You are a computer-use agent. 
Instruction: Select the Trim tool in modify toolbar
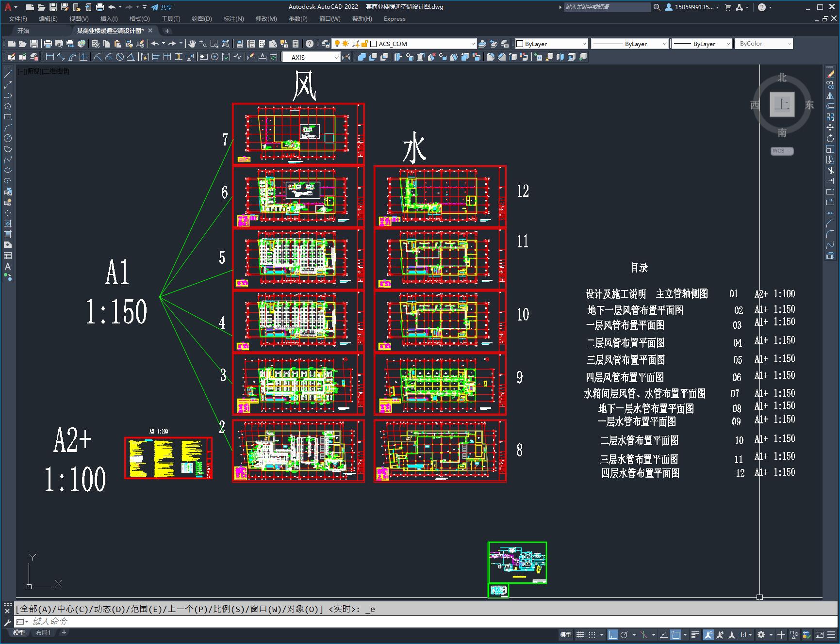[x=830, y=170]
